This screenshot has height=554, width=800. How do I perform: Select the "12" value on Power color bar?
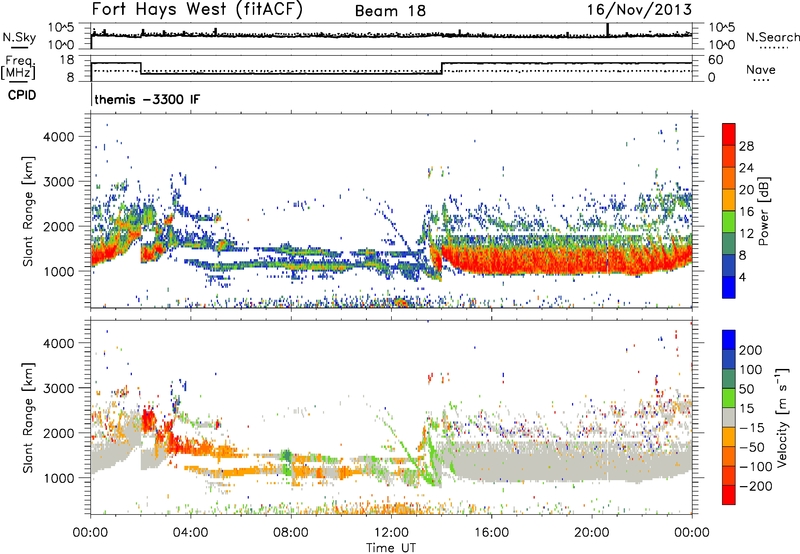[x=746, y=234]
